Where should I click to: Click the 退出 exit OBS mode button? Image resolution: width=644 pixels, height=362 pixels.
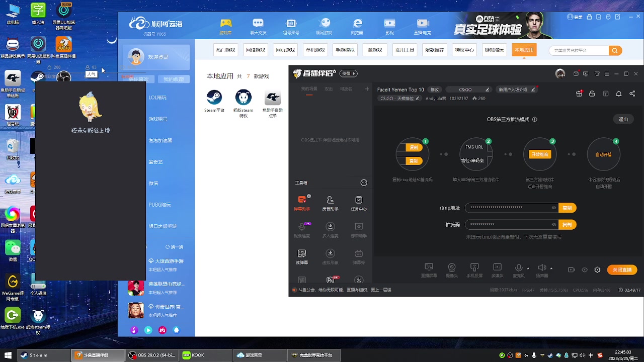[623, 119]
